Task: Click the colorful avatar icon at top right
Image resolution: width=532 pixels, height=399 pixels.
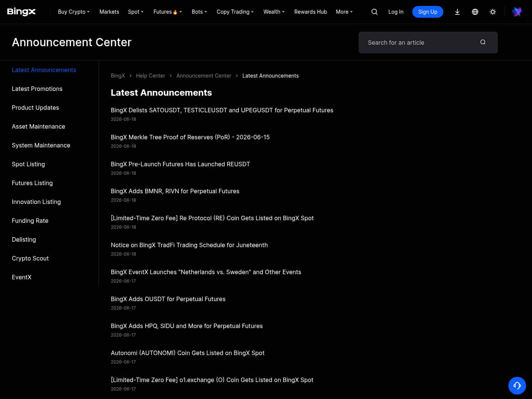Action: tap(517, 12)
